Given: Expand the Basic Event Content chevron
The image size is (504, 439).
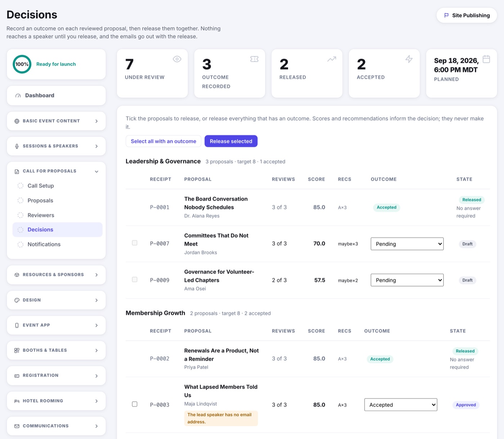Looking at the screenshot, I should click(x=96, y=121).
